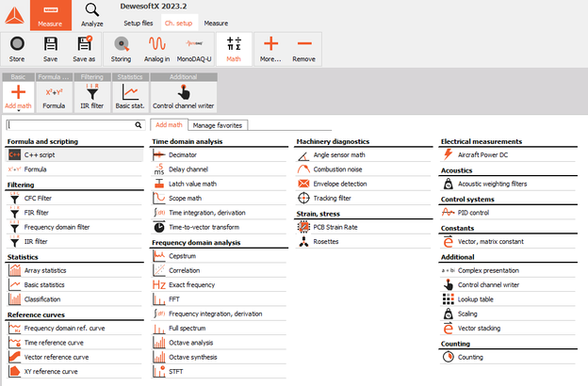The height and width of the screenshot is (386, 588).
Task: Add PCB Strain Rate math
Action: pyautogui.click(x=364, y=227)
